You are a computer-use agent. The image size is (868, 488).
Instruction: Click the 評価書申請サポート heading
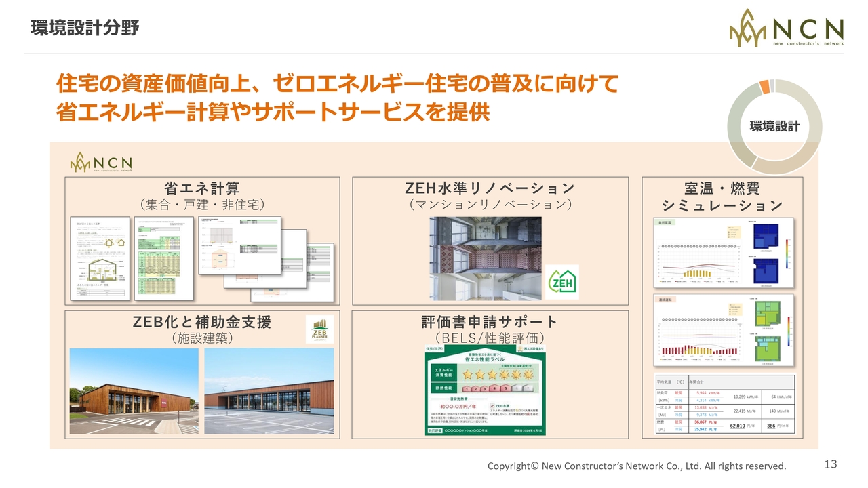tap(489, 321)
